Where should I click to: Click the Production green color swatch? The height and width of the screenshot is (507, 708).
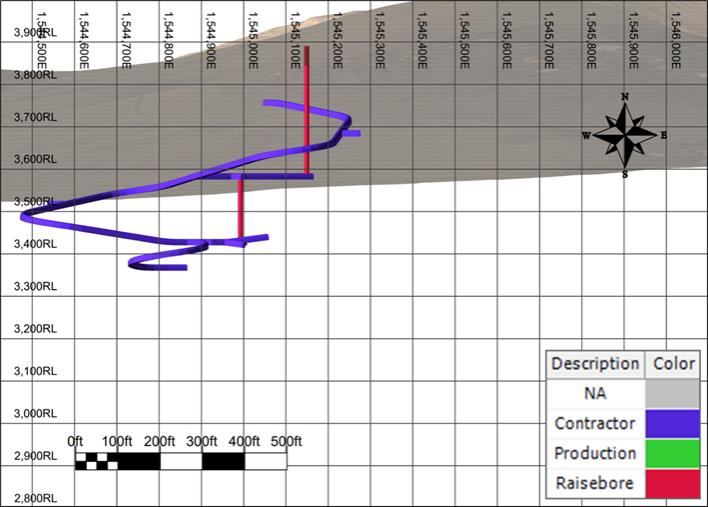672,453
